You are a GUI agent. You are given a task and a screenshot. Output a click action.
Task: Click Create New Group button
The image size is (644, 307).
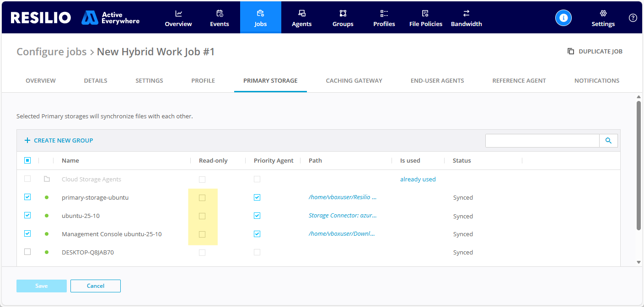tap(59, 140)
